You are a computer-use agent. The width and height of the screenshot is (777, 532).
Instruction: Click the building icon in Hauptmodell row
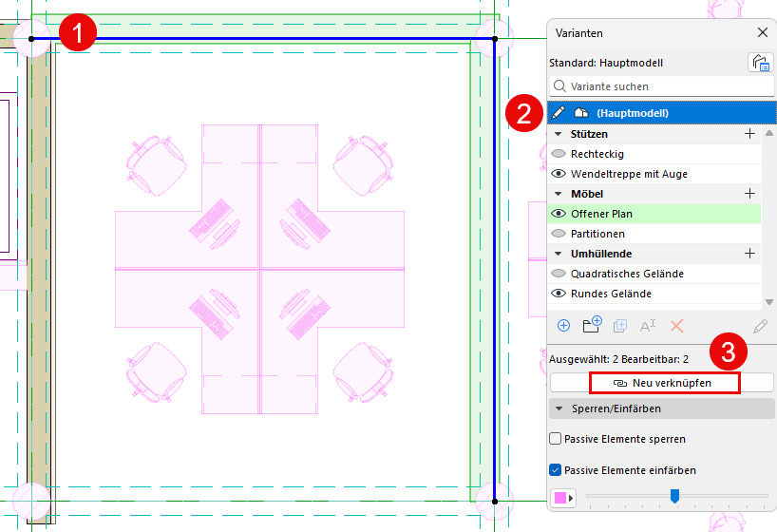580,112
